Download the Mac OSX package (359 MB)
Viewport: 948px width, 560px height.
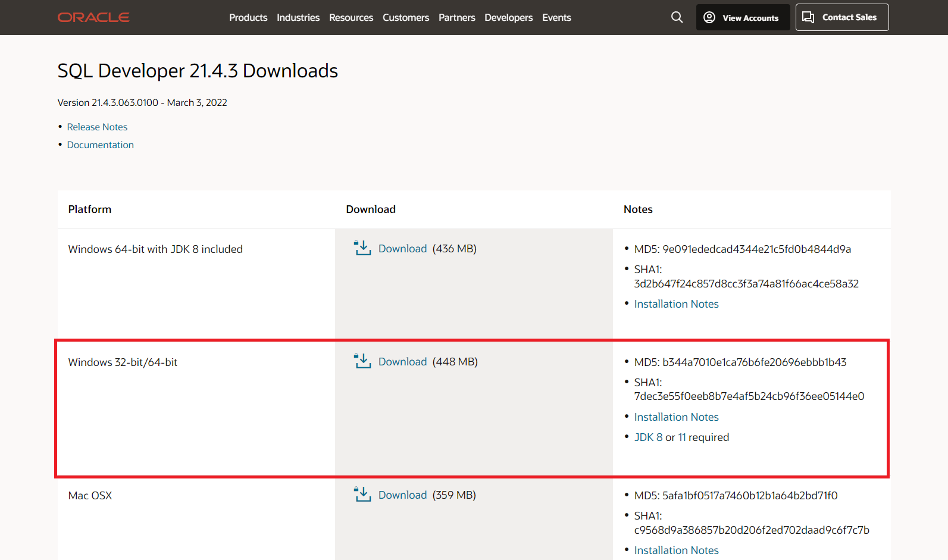[x=402, y=495]
